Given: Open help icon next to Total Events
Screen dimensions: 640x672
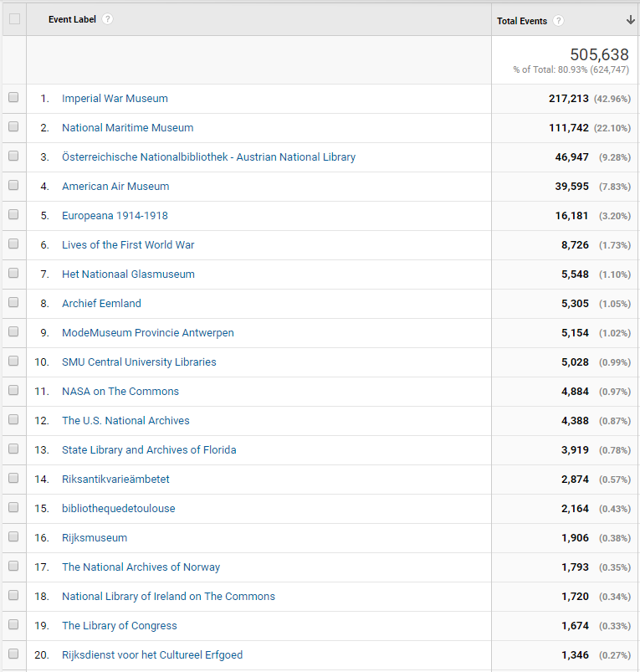Looking at the screenshot, I should [558, 21].
